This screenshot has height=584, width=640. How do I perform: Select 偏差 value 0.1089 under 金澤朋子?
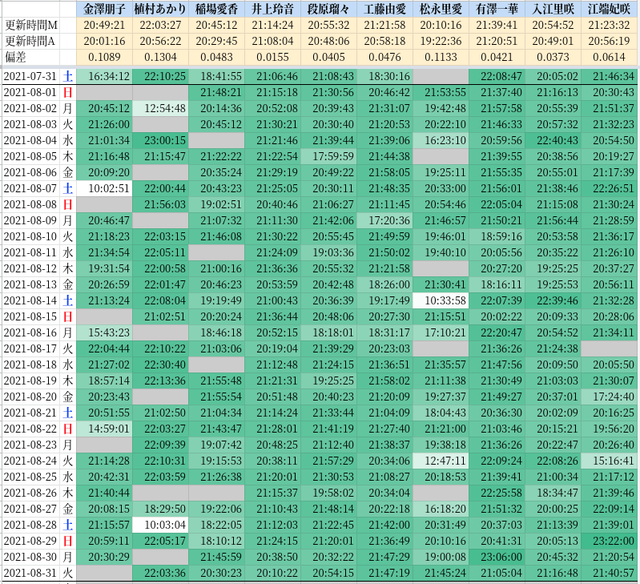[104, 57]
